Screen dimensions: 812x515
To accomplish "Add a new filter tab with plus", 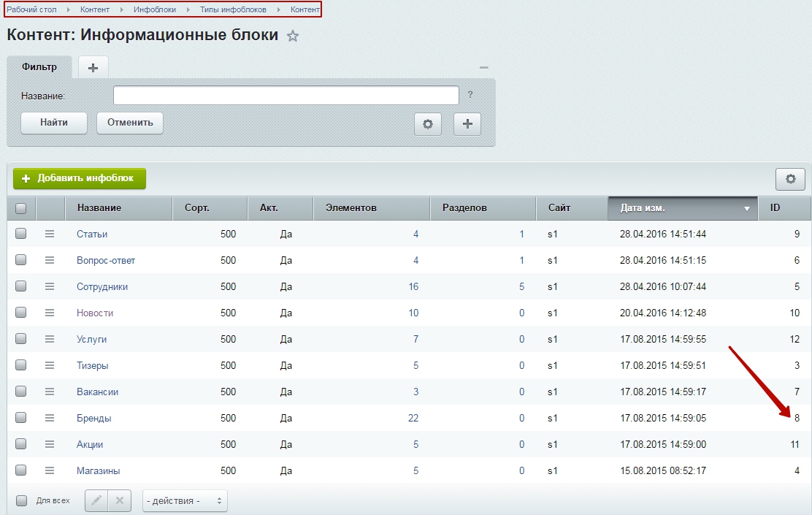I will 93,67.
